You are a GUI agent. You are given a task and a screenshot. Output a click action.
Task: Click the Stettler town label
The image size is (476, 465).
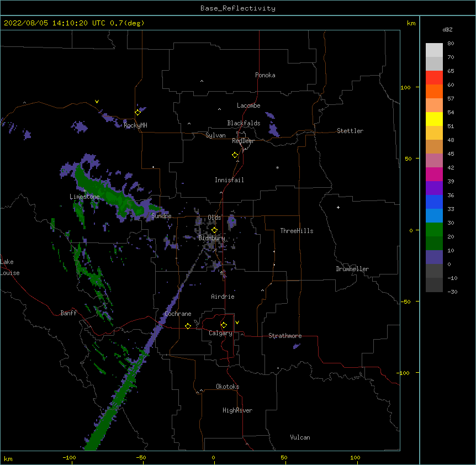coord(350,131)
